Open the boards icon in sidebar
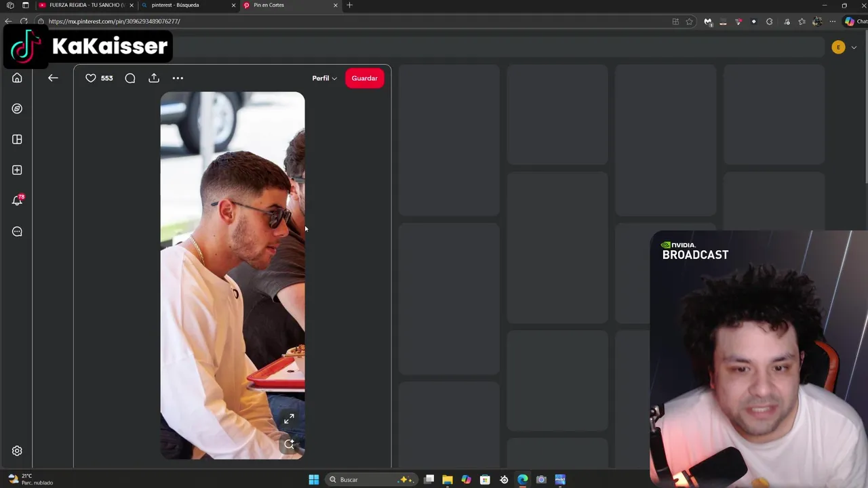 17,139
